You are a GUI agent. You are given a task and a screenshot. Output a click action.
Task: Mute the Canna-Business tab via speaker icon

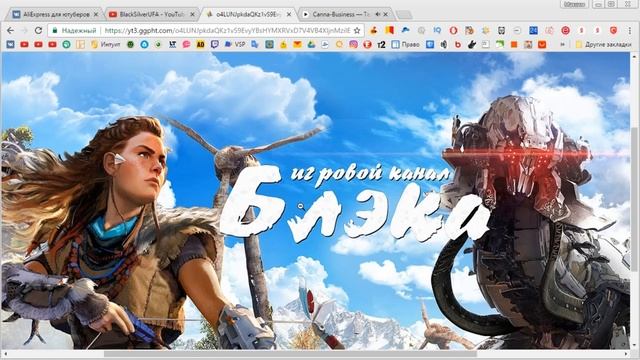[x=378, y=14]
